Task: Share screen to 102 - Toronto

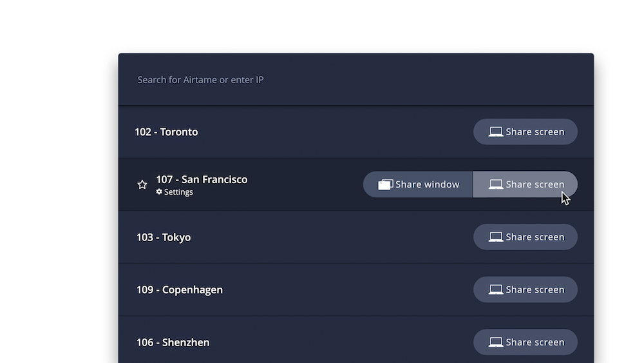Action: coord(526,132)
